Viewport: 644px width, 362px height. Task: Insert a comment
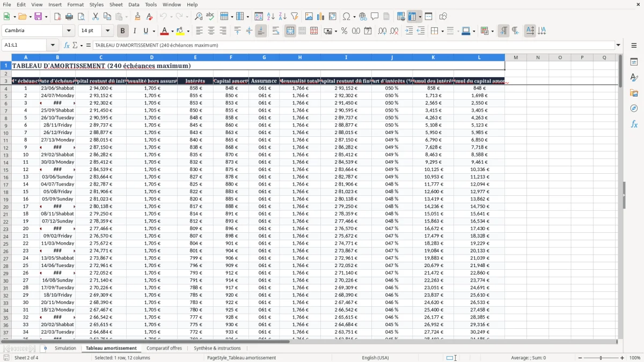(x=375, y=17)
